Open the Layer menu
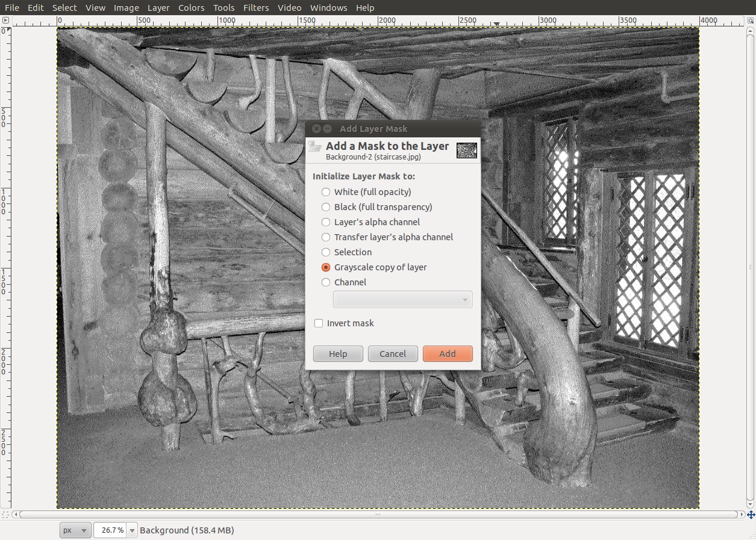Viewport: 756px width, 540px height. coord(158,8)
